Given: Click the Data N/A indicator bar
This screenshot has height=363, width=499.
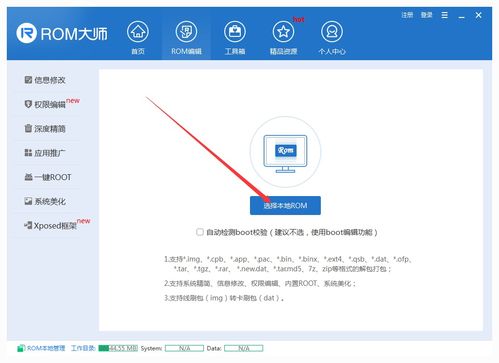Looking at the screenshot, I should (x=244, y=348).
